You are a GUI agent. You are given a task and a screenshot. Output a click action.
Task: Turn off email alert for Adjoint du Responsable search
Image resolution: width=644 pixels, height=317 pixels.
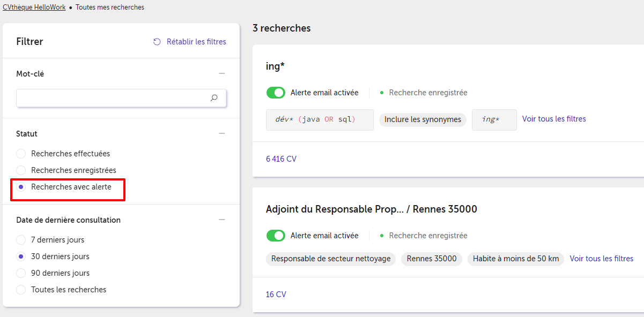tap(276, 236)
